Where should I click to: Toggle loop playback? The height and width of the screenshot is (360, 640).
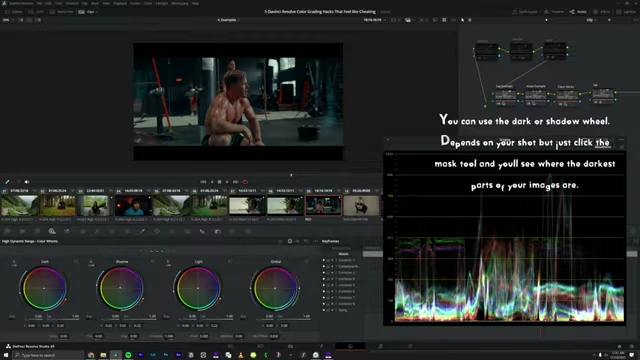coord(245,182)
